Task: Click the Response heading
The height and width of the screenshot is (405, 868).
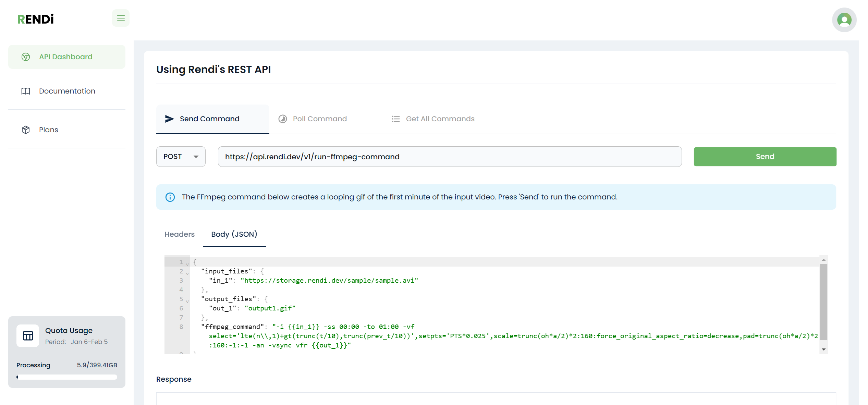Action: point(174,379)
